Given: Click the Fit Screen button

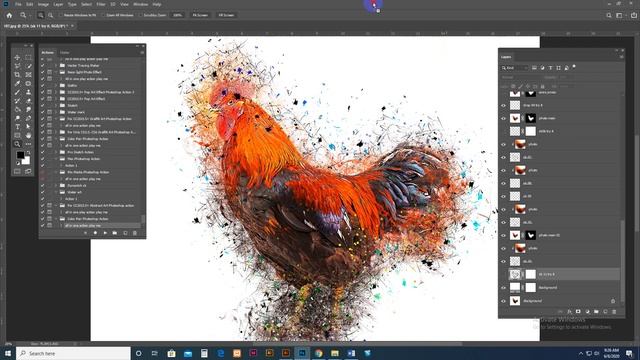Looking at the screenshot, I should click(200, 15).
